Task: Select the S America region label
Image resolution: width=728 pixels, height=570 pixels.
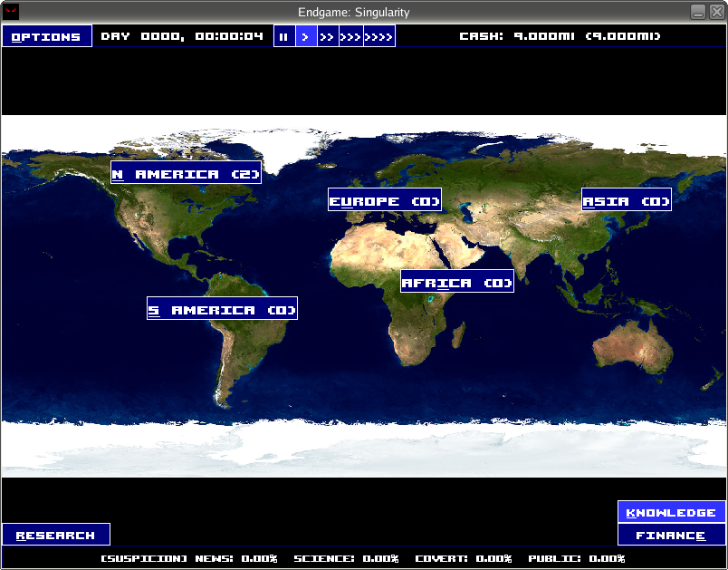Action: pyautogui.click(x=222, y=309)
